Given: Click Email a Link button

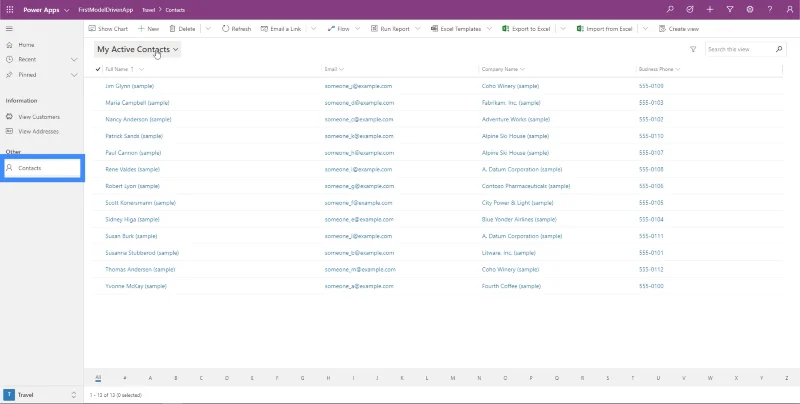Looking at the screenshot, I should tap(281, 29).
